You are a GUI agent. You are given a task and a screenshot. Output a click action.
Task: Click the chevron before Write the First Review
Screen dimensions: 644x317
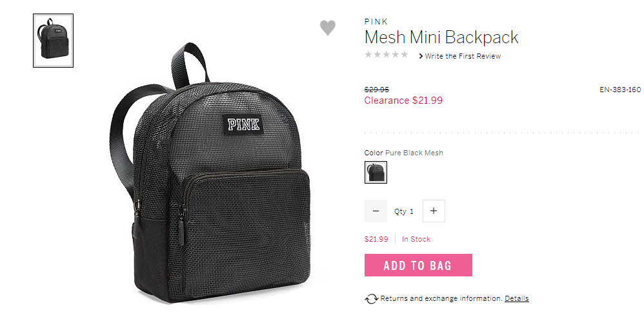tap(421, 56)
